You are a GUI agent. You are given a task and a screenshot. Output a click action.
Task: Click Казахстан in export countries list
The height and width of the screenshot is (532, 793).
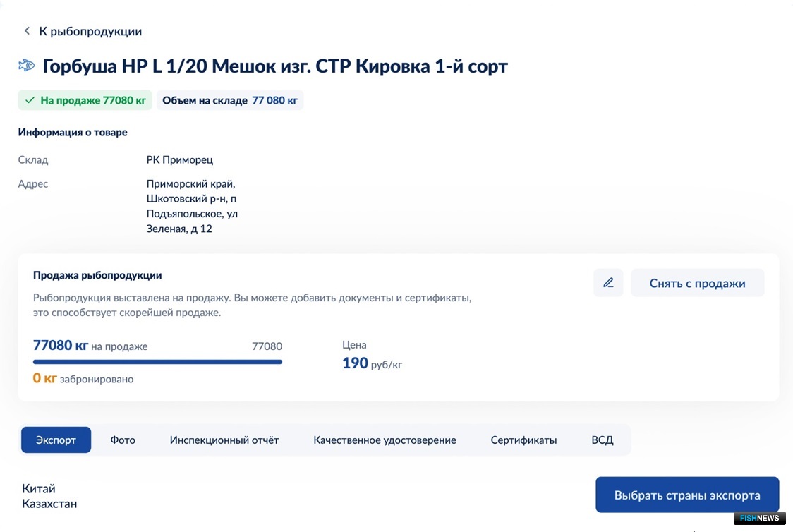49,504
